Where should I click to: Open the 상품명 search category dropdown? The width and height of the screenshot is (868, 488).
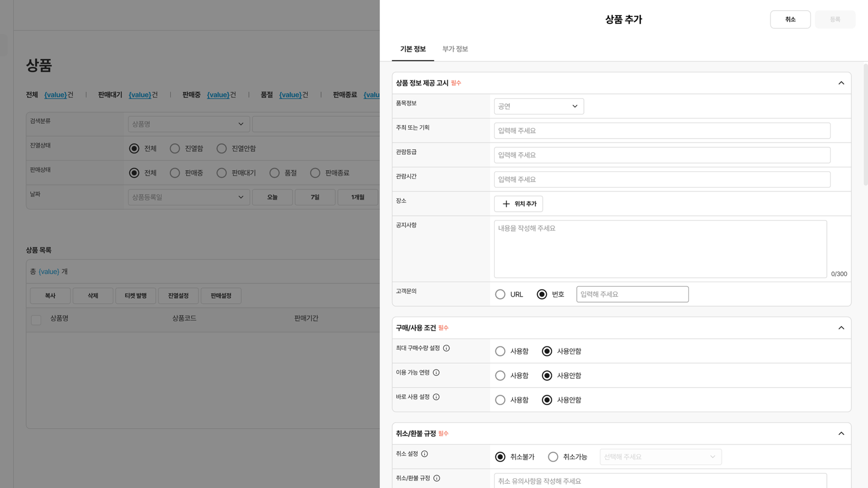point(189,124)
